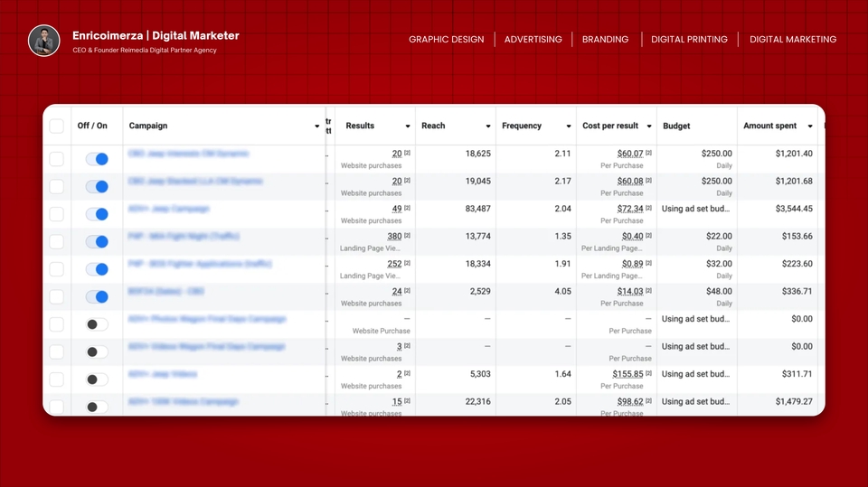Click footnote icon next to $14.03 cost

pyautogui.click(x=649, y=291)
